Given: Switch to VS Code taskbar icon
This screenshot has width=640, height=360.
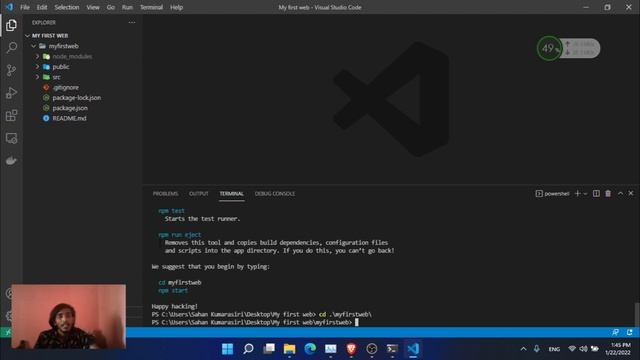Looking at the screenshot, I should [413, 349].
